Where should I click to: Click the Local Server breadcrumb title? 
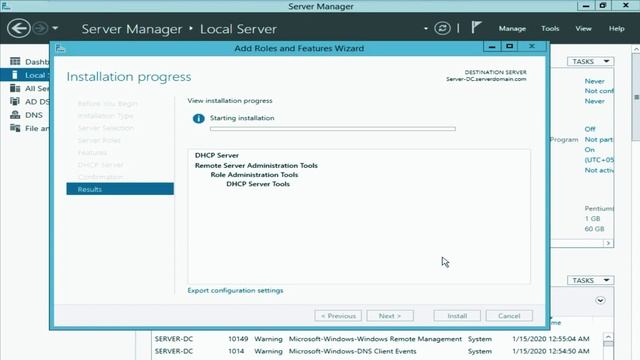coord(238,29)
